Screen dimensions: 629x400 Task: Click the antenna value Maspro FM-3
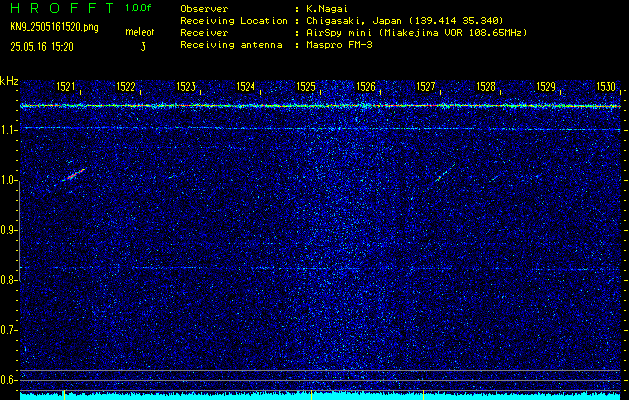point(339,45)
